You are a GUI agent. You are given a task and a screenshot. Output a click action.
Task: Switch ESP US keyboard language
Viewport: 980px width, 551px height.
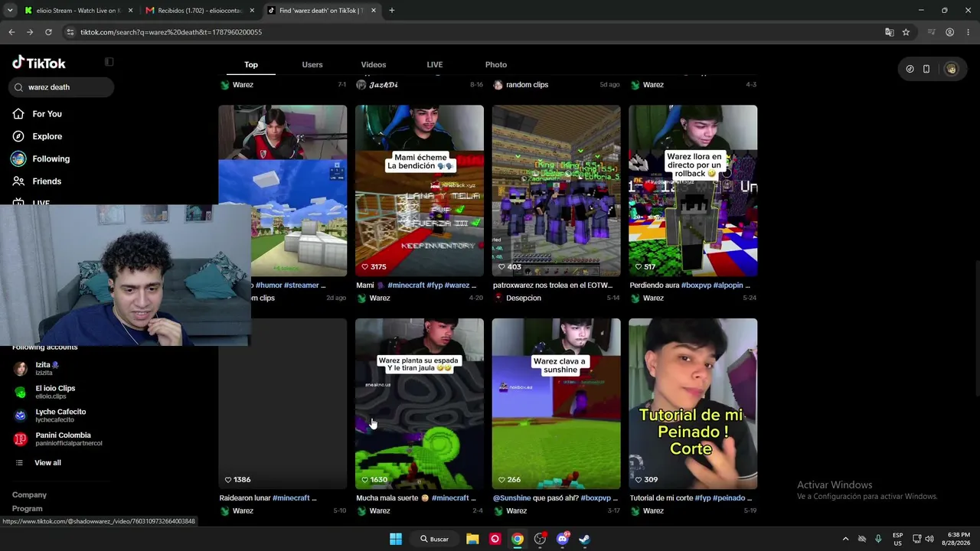tap(897, 539)
